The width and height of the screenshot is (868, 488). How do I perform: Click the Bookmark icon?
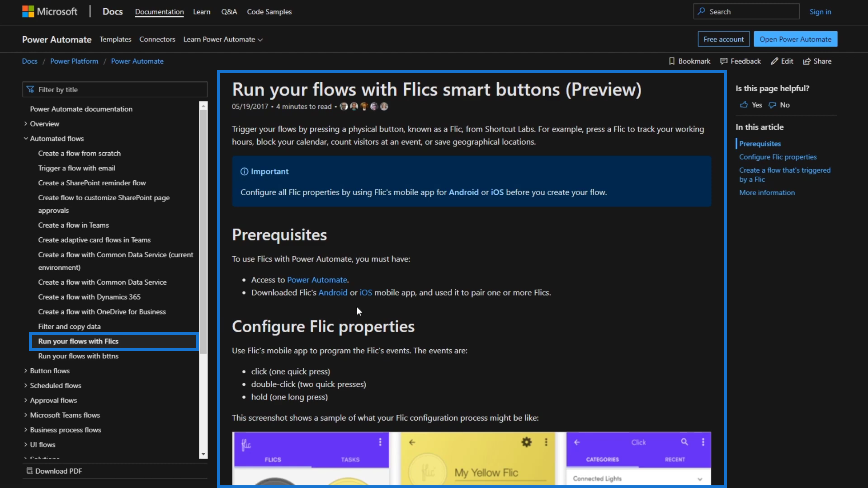click(x=672, y=61)
